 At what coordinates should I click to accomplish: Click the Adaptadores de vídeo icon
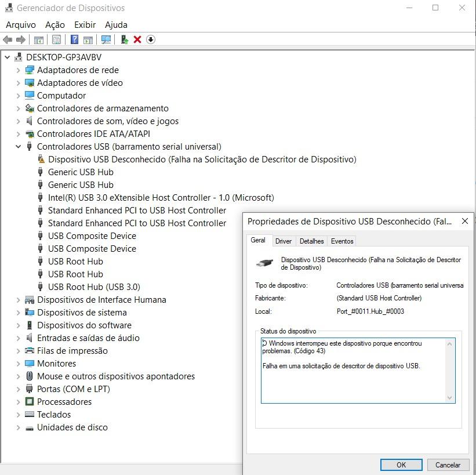(30, 83)
